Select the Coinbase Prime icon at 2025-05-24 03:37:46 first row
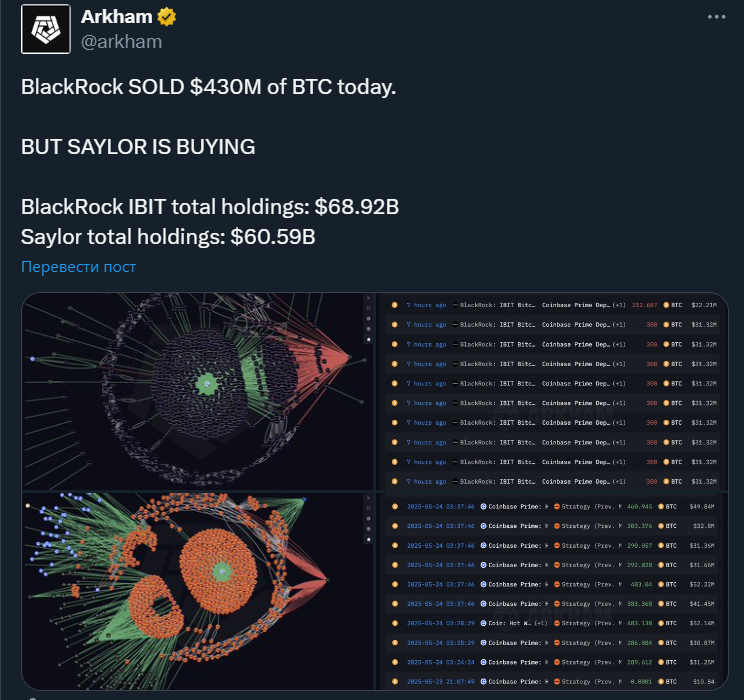744x700 pixels. [x=484, y=506]
